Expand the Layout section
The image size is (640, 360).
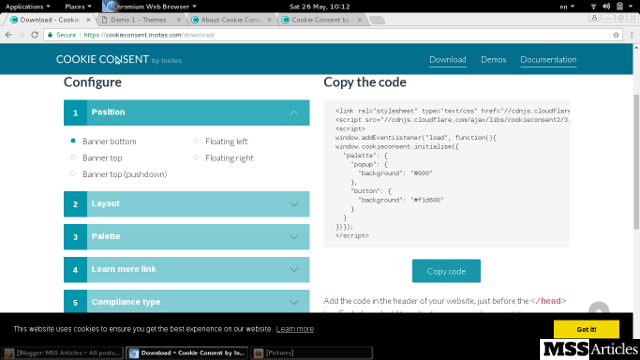pos(187,204)
